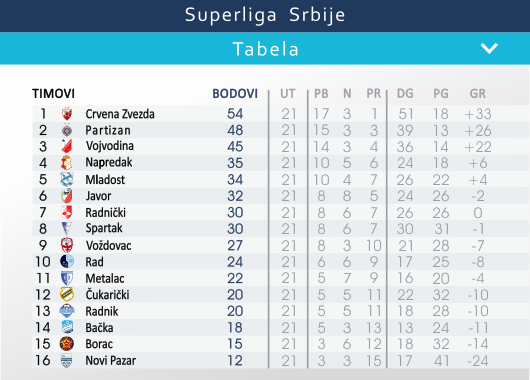Click the Borac club crest
The height and width of the screenshot is (380, 530).
67,344
